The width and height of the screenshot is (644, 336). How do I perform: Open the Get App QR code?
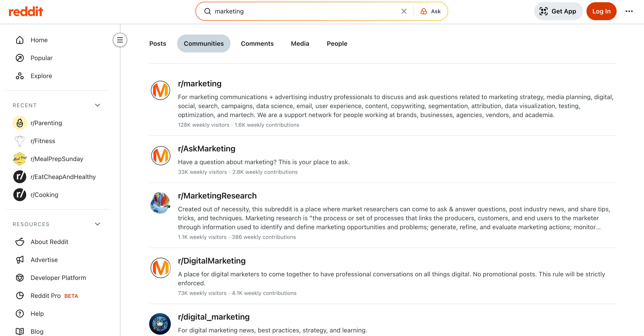pyautogui.click(x=543, y=11)
